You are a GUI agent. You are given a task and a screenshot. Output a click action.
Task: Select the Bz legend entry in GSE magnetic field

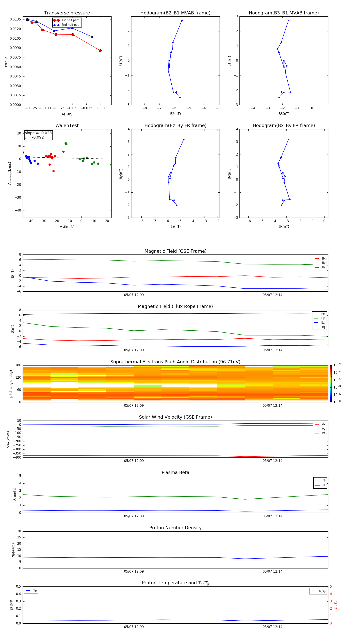point(320,267)
